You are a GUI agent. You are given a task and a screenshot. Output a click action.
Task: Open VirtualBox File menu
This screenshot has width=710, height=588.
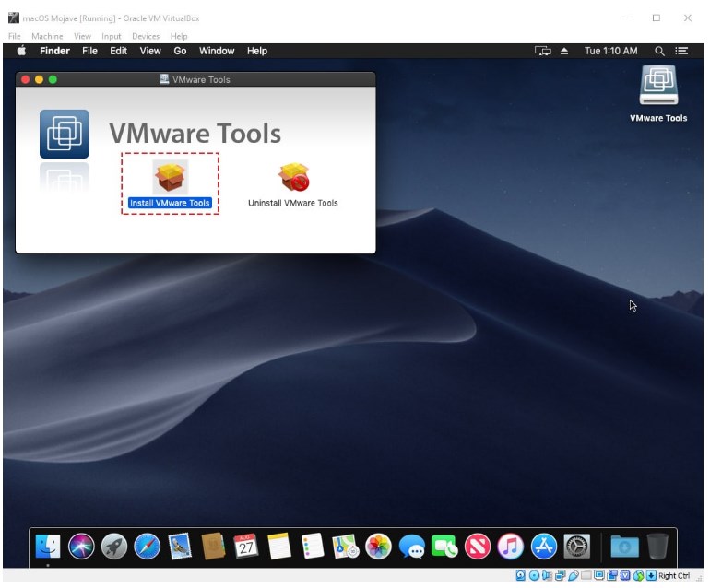(x=15, y=36)
